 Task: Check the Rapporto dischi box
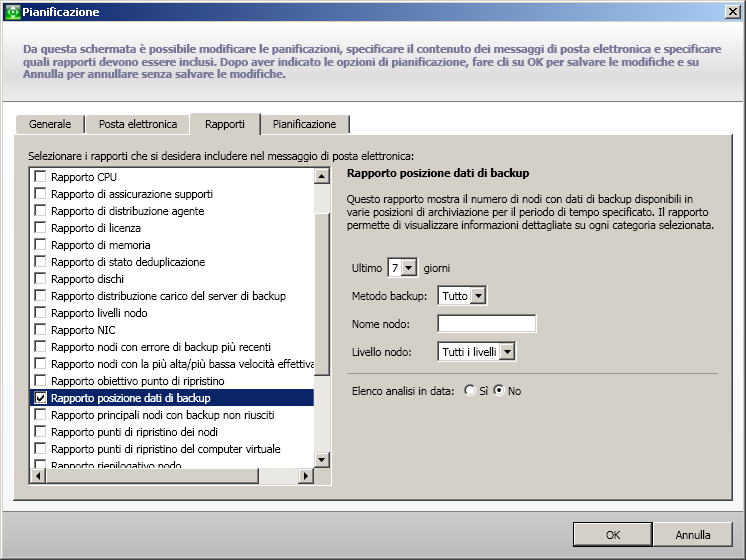click(40, 278)
